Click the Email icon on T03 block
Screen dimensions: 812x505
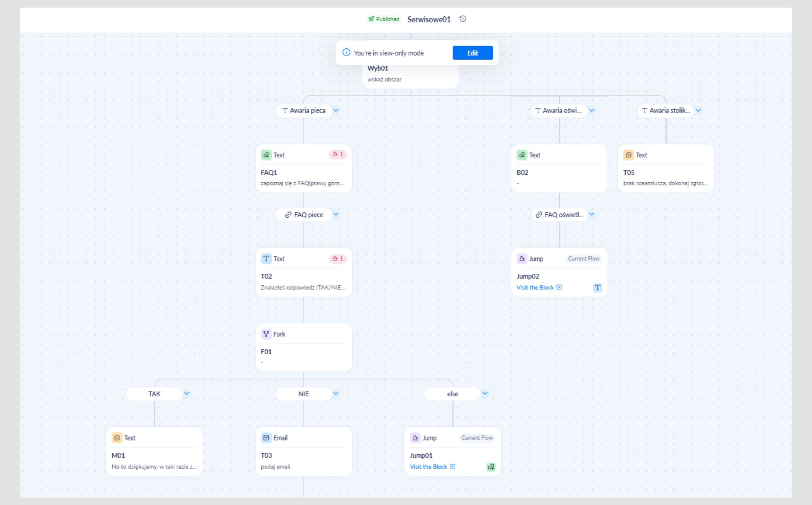[266, 438]
